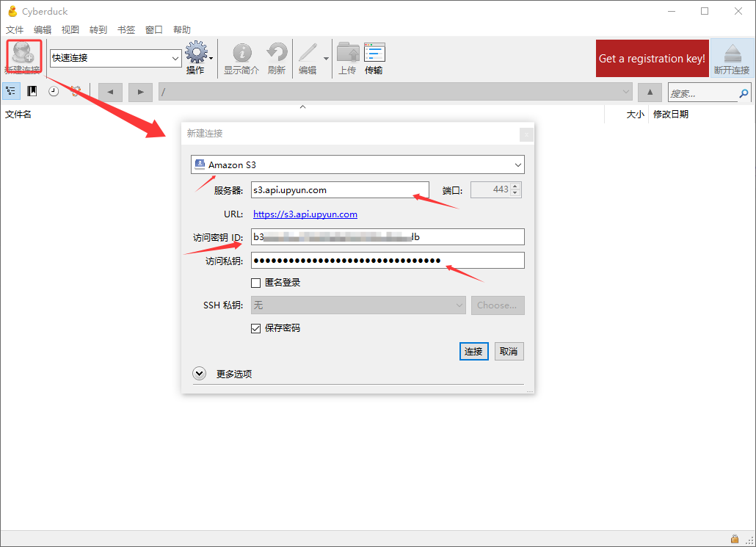Sort by the Size column header
This screenshot has height=547, width=756.
click(635, 115)
